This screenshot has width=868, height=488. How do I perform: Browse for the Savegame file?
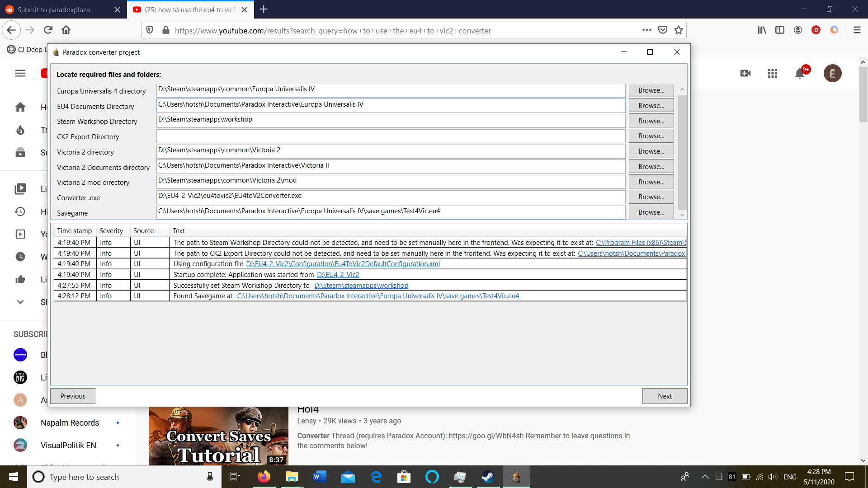coord(651,212)
